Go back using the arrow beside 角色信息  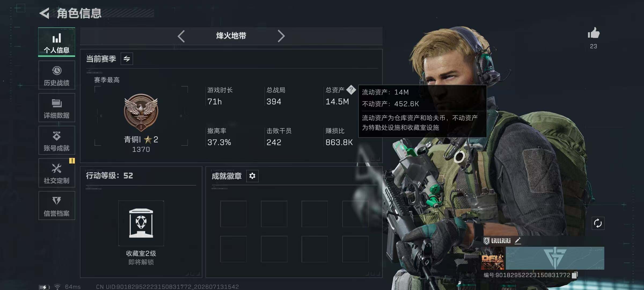point(45,13)
